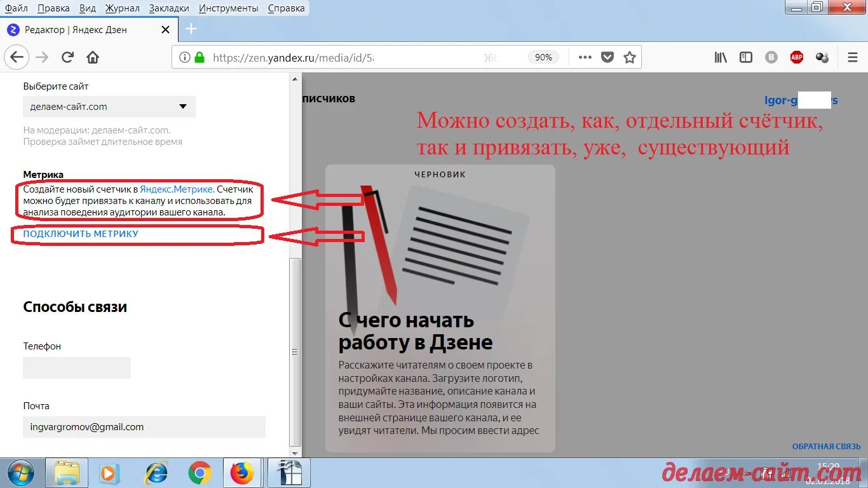Click the Выберите сайт label
This screenshot has height=488, width=868.
point(56,86)
